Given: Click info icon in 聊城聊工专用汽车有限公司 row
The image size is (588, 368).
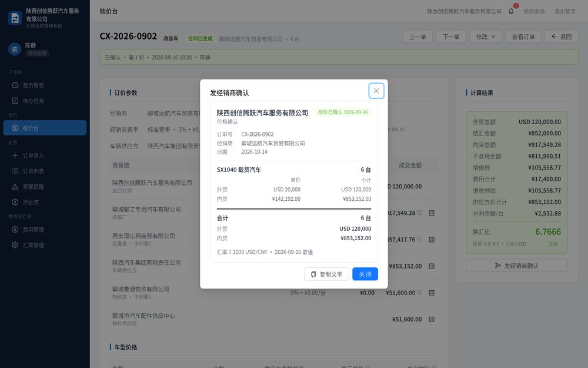Looking at the screenshot, I should pos(419,213).
